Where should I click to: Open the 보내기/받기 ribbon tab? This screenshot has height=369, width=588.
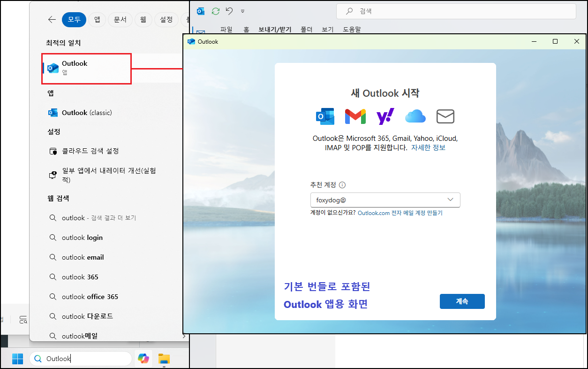pyautogui.click(x=275, y=30)
